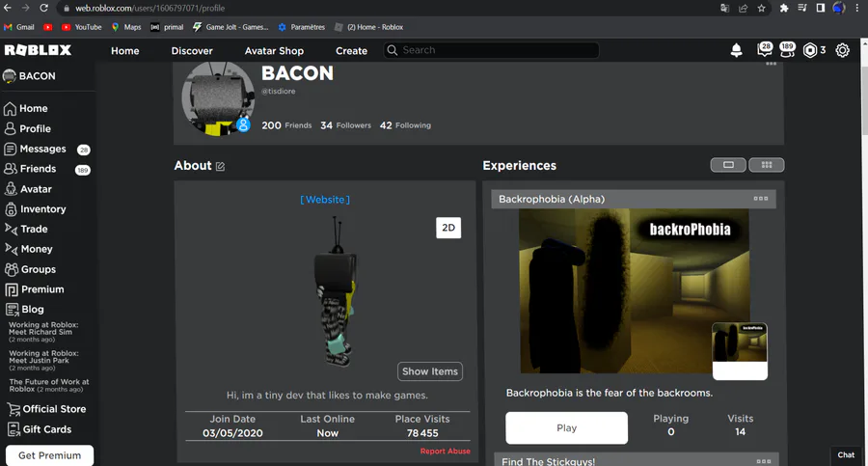Open Blog in the sidebar
The width and height of the screenshot is (868, 466).
pyautogui.click(x=24, y=309)
